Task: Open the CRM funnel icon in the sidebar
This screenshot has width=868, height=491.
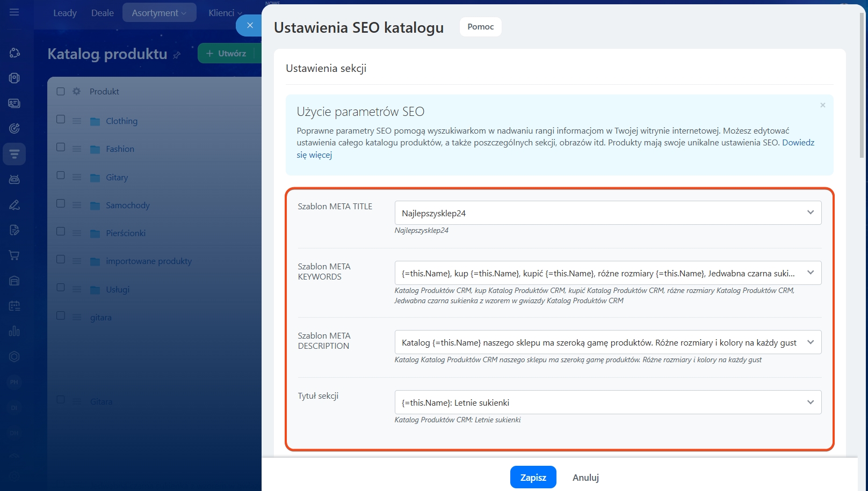Action: [x=15, y=155]
